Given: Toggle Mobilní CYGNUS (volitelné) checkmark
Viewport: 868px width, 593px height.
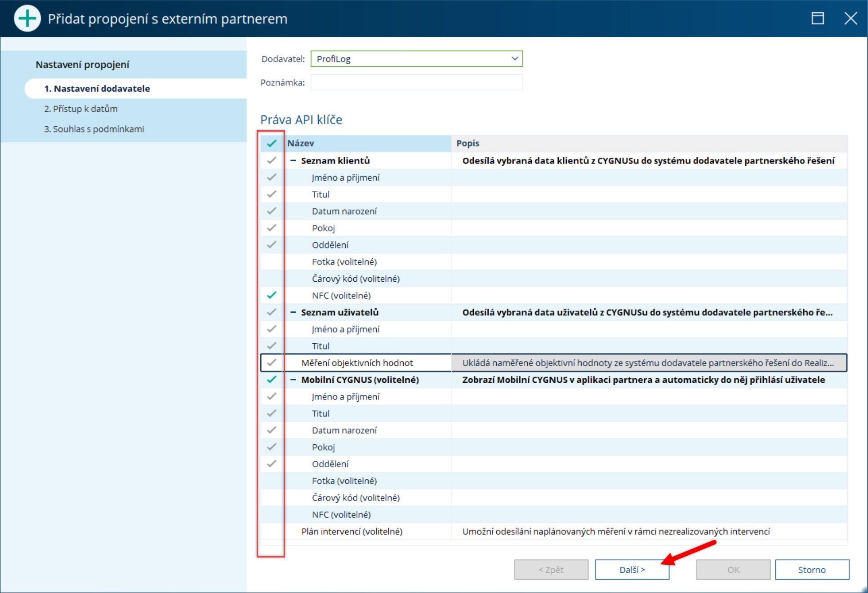Looking at the screenshot, I should pos(272,380).
